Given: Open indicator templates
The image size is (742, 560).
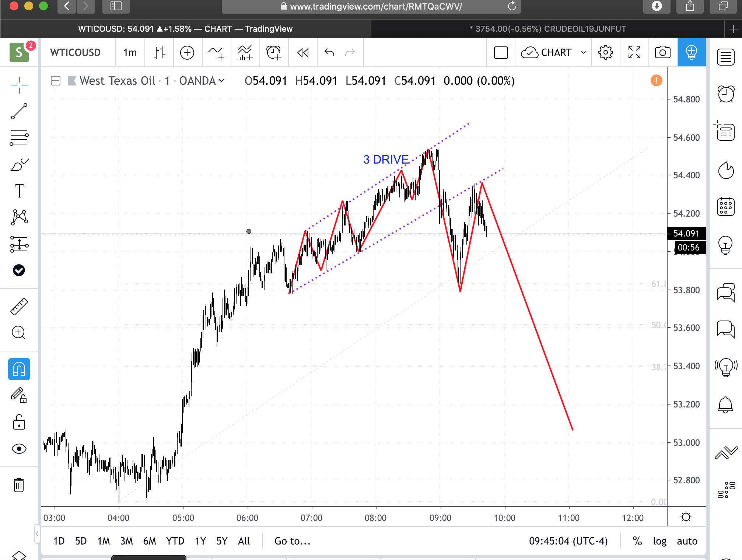Looking at the screenshot, I should coord(245,53).
